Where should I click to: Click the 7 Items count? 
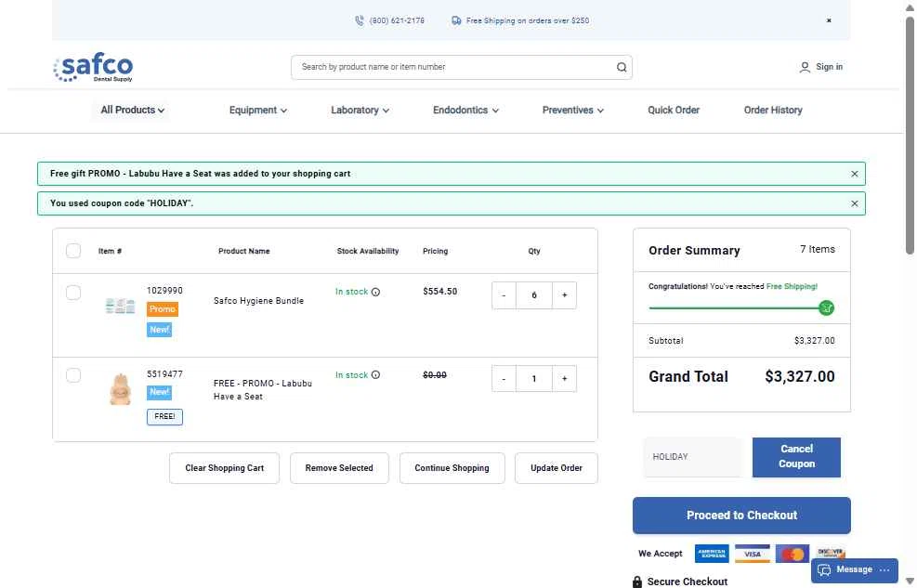[x=817, y=250]
